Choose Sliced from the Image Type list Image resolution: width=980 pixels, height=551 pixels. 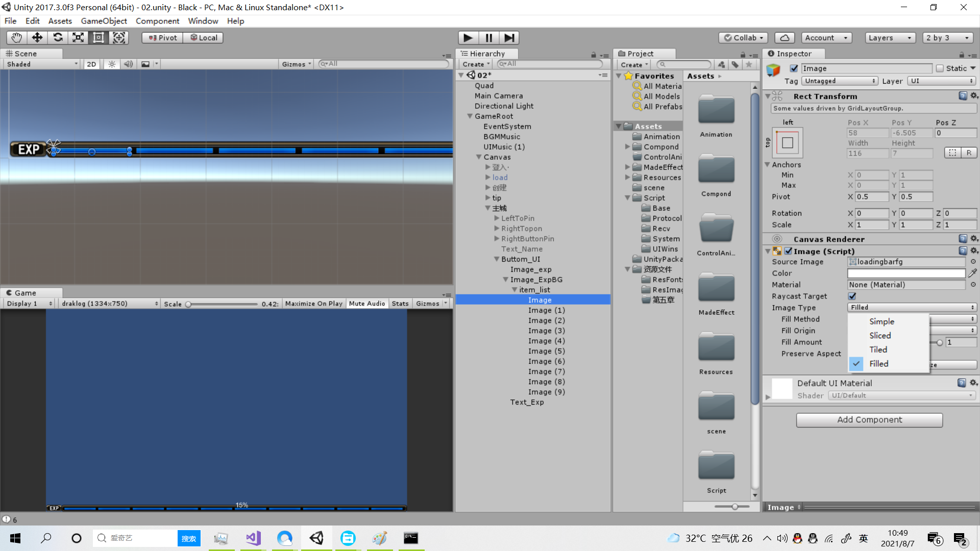click(879, 335)
